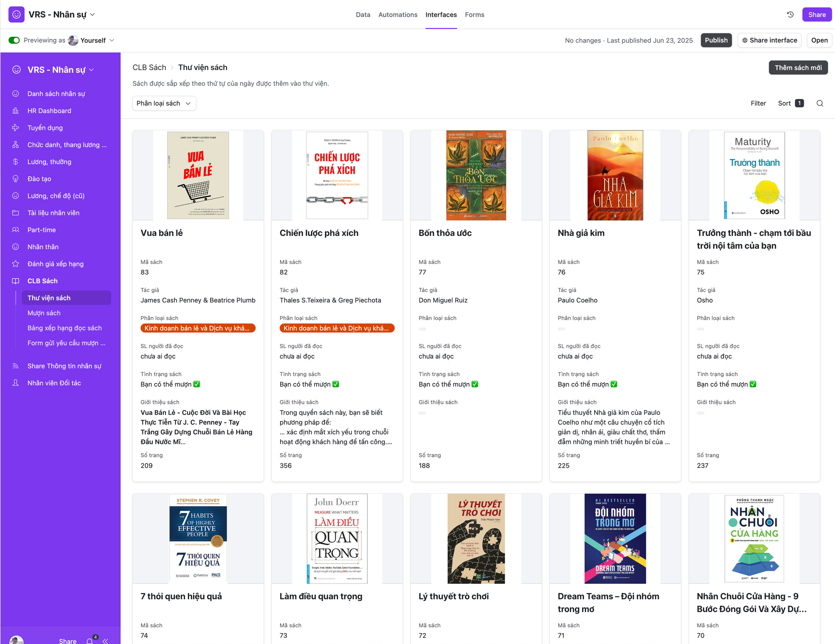Click the Part-time people icon

[15, 230]
